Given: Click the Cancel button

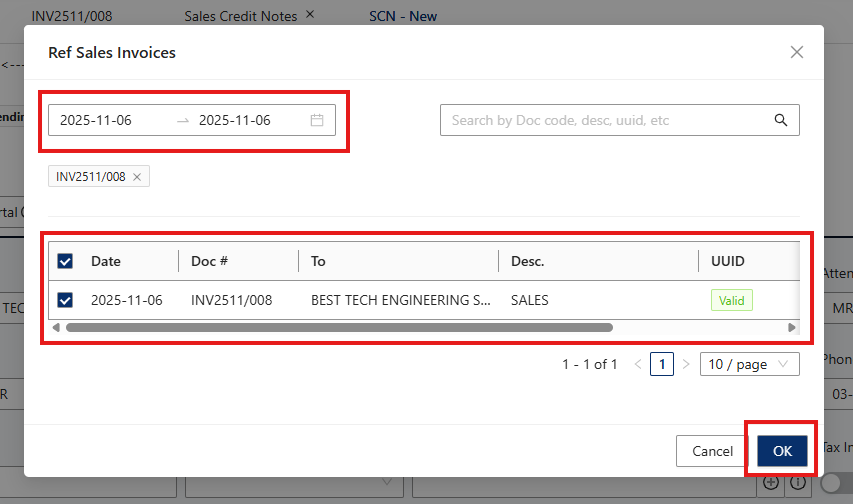Looking at the screenshot, I should [713, 451].
